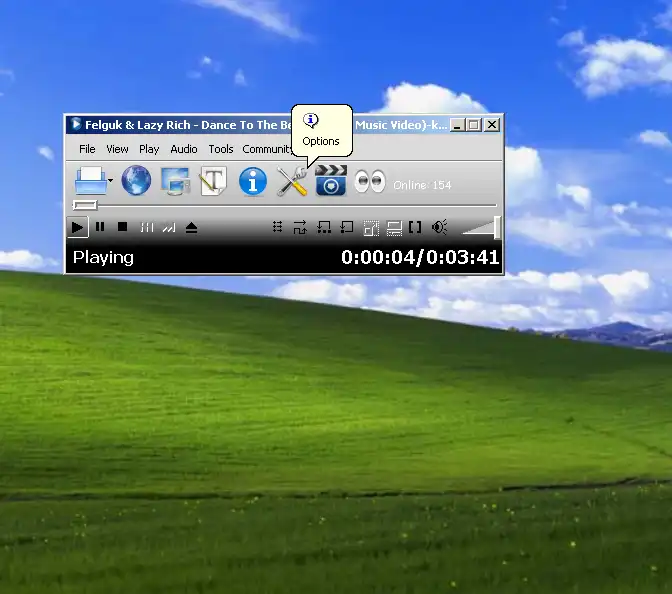Toggle the loop icon with one square
Image resolution: width=672 pixels, height=594 pixels.
(346, 227)
